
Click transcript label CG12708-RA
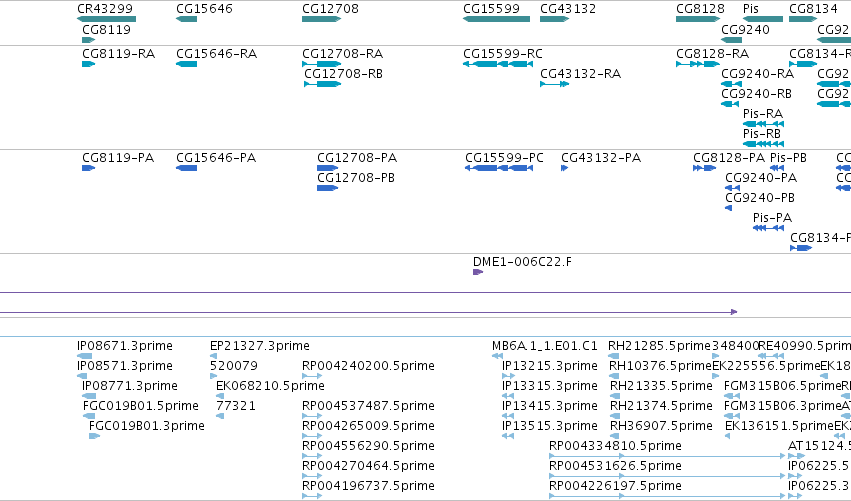tap(342, 54)
